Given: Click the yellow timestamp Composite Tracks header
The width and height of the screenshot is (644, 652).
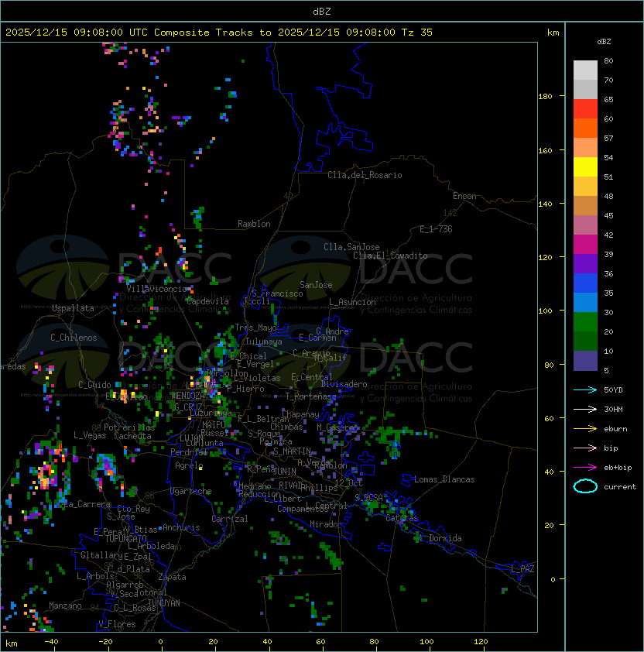Looking at the screenshot, I should [x=219, y=33].
